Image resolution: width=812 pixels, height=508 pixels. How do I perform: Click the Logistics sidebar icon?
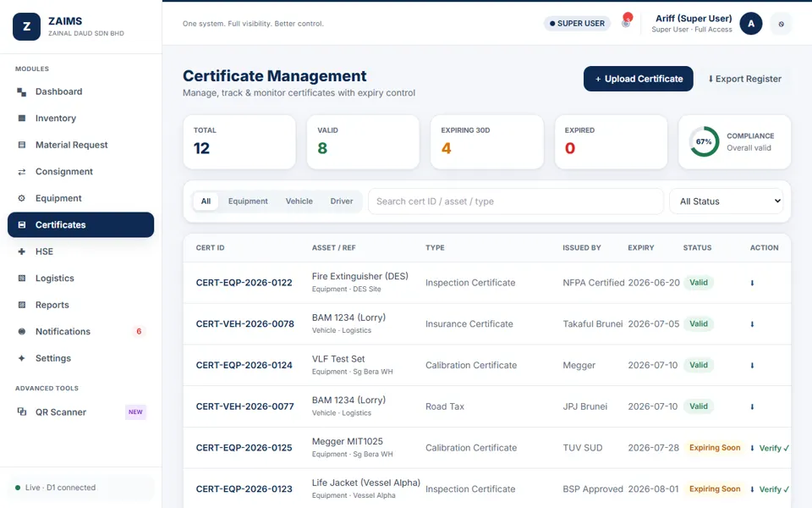pyautogui.click(x=22, y=279)
